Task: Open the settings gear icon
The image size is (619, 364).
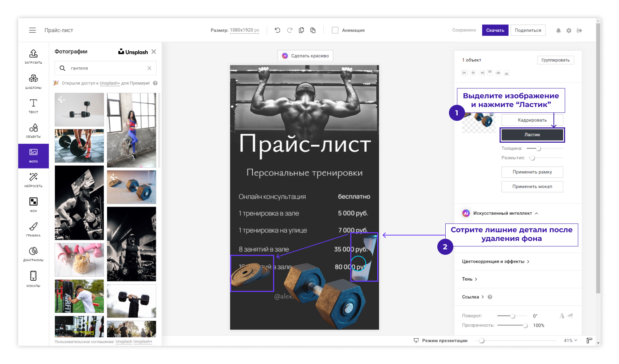Action: point(569,31)
